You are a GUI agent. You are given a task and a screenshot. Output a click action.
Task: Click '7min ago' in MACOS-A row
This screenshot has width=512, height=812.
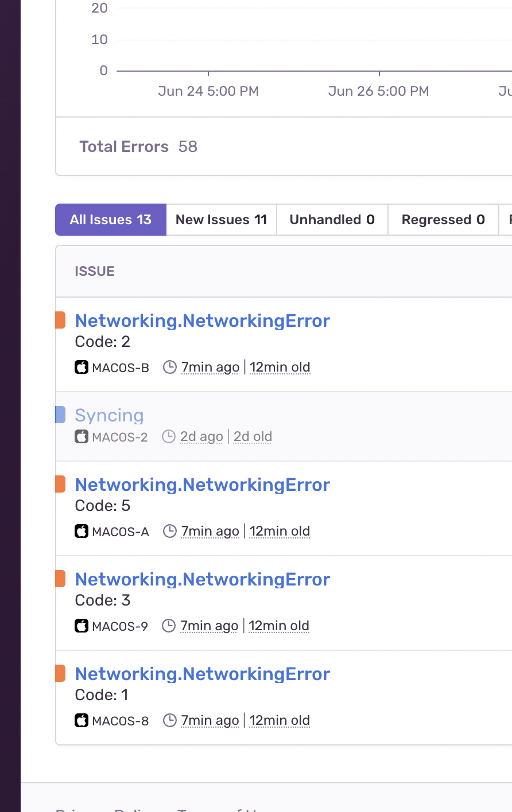click(x=210, y=531)
